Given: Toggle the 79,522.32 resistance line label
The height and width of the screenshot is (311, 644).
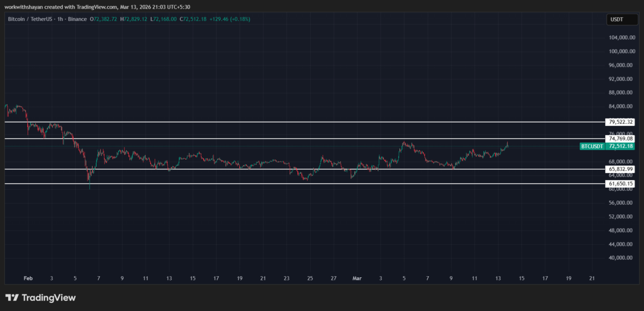Looking at the screenshot, I should [x=620, y=122].
